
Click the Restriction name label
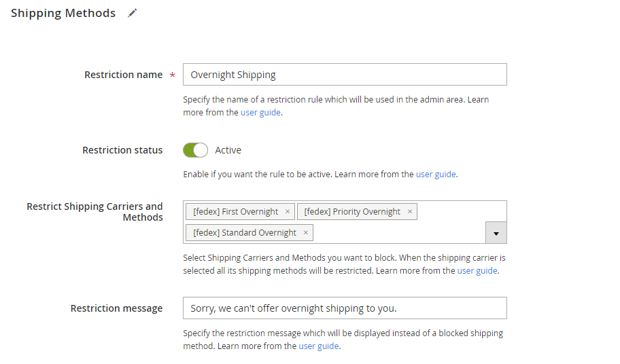[123, 75]
